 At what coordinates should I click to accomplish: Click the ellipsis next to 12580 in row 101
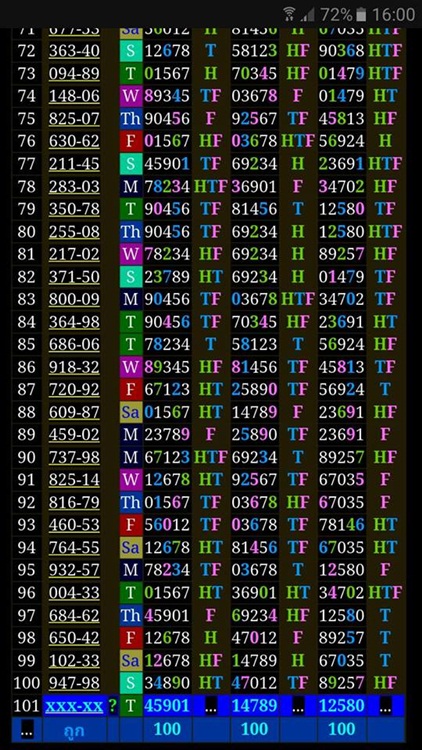pos(385,706)
